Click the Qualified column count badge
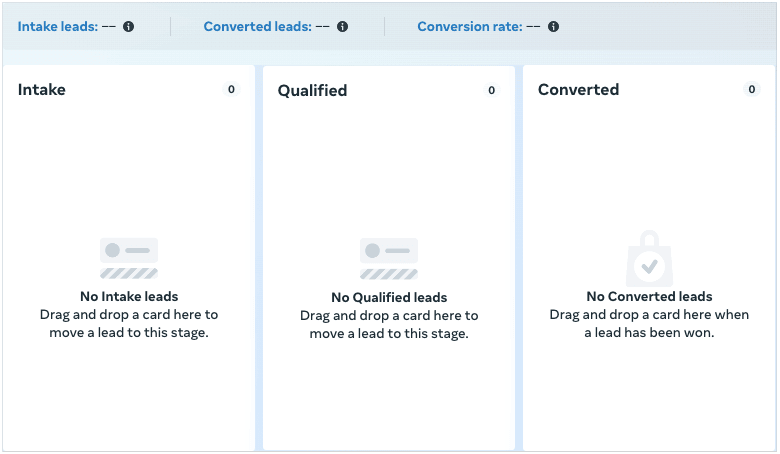 coord(491,91)
